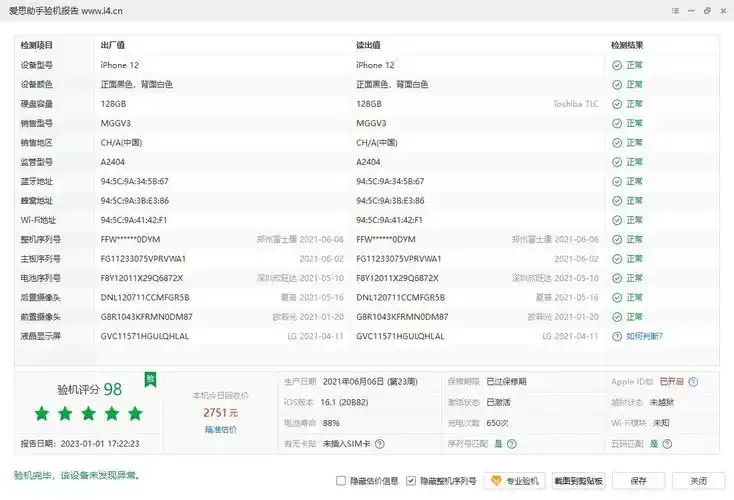
Task: Click the 读出值 column header
Action: (x=368, y=45)
